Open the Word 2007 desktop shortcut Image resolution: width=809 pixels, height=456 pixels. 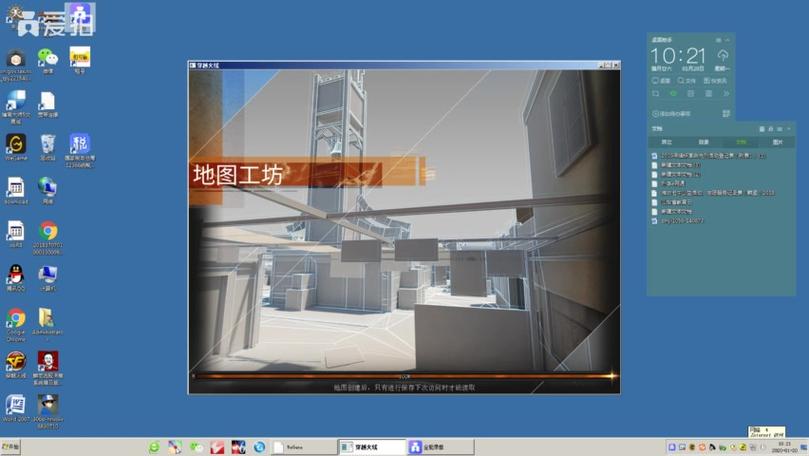point(15,409)
